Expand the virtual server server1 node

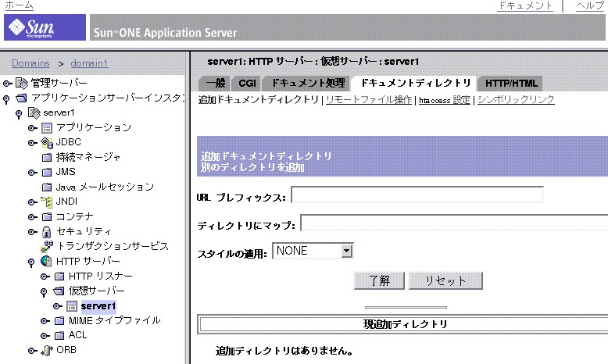pyautogui.click(x=57, y=306)
